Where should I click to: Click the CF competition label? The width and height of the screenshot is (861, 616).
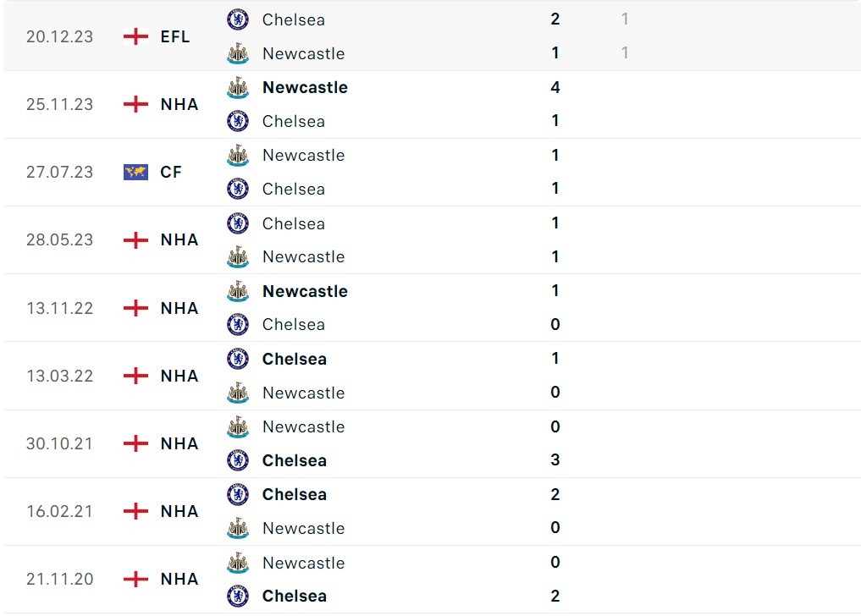pyautogui.click(x=171, y=172)
